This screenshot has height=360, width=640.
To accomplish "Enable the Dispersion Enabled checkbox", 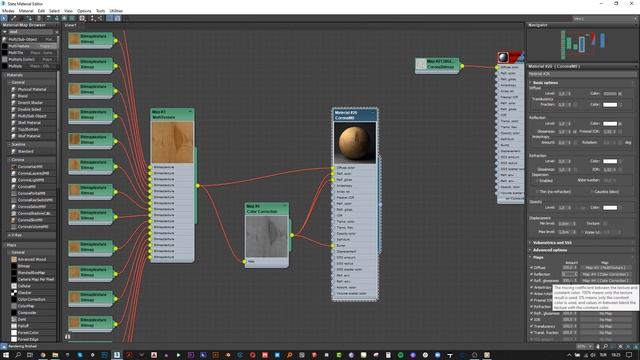I will click(x=538, y=180).
